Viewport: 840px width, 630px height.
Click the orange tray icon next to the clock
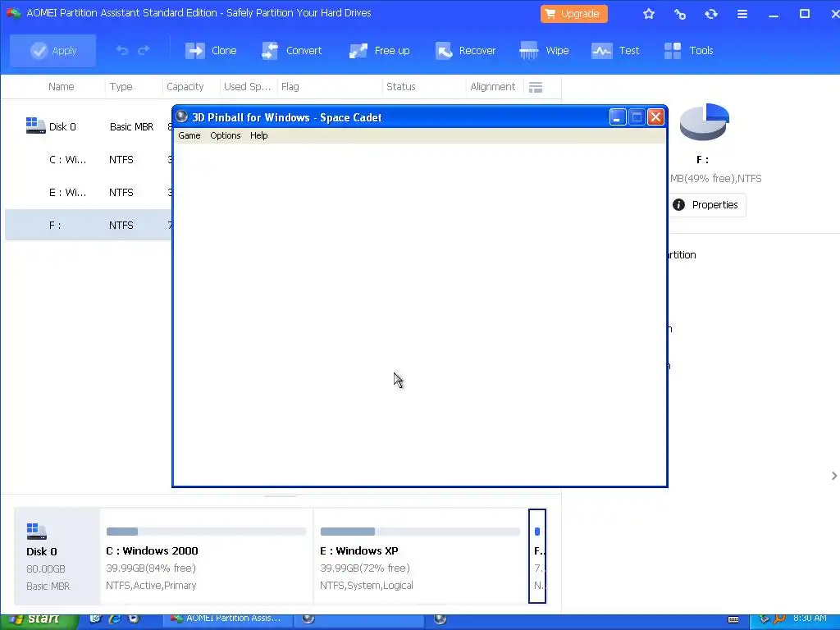pyautogui.click(x=779, y=619)
